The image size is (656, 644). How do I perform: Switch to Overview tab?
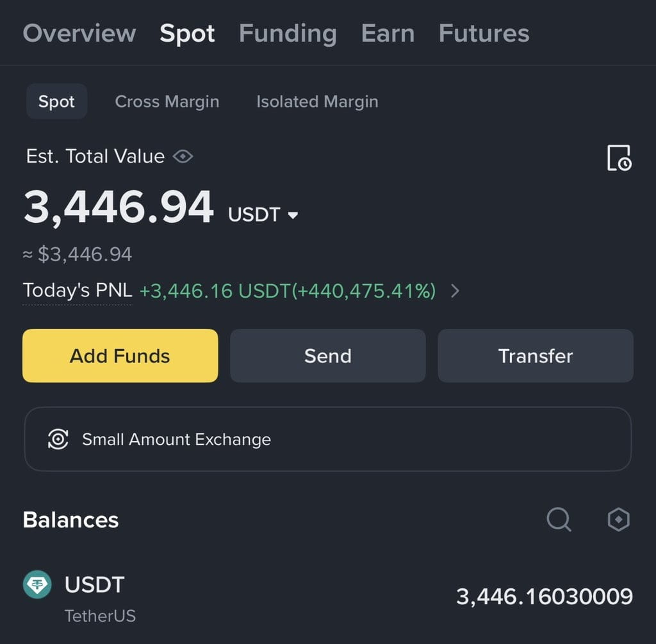(79, 33)
